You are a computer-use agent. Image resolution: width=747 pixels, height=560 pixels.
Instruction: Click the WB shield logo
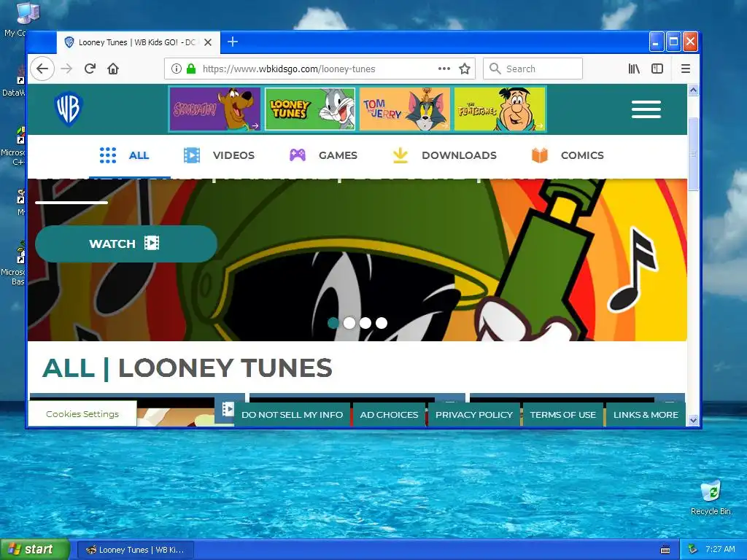coord(69,109)
